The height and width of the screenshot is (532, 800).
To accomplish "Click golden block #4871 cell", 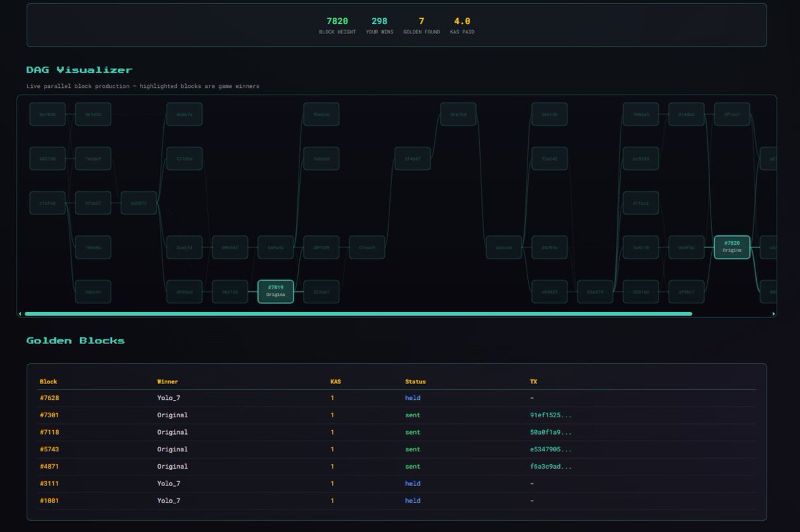I will (x=49, y=466).
